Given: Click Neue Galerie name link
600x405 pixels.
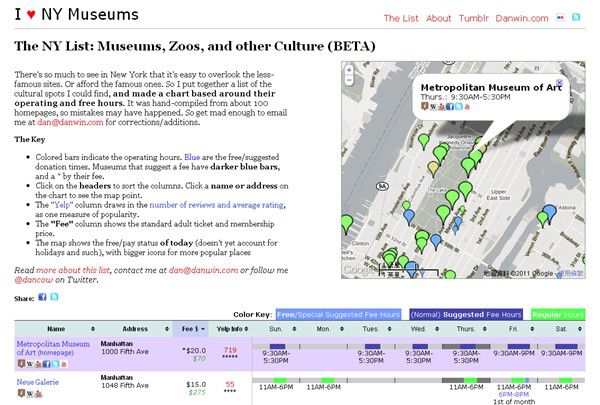Looking at the screenshot, I should (x=38, y=382).
